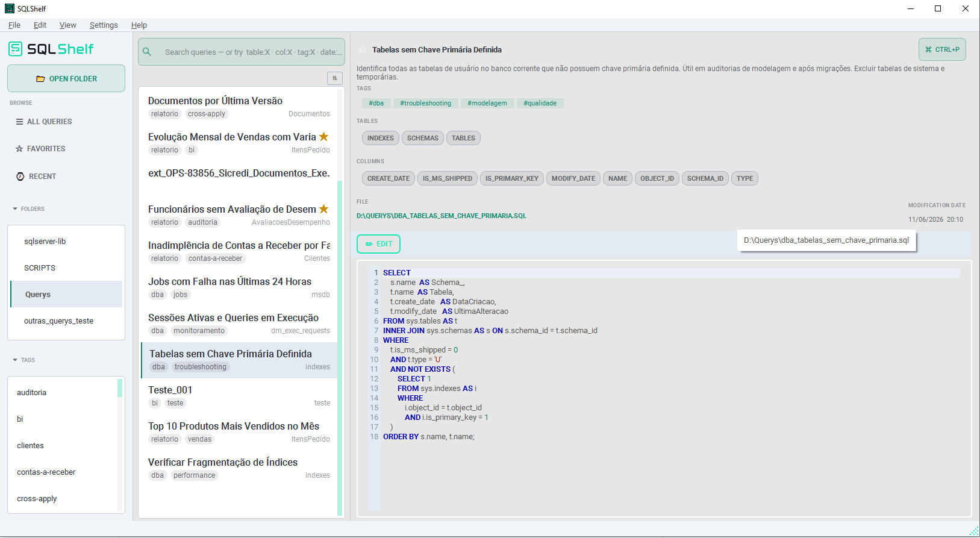Click the #modelagem tag chip
Screen dimensions: 980x538
pos(487,103)
